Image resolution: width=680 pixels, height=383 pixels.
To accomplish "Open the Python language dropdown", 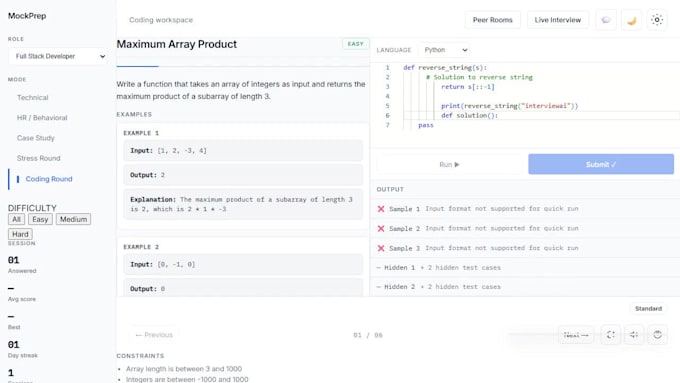I will (x=445, y=50).
